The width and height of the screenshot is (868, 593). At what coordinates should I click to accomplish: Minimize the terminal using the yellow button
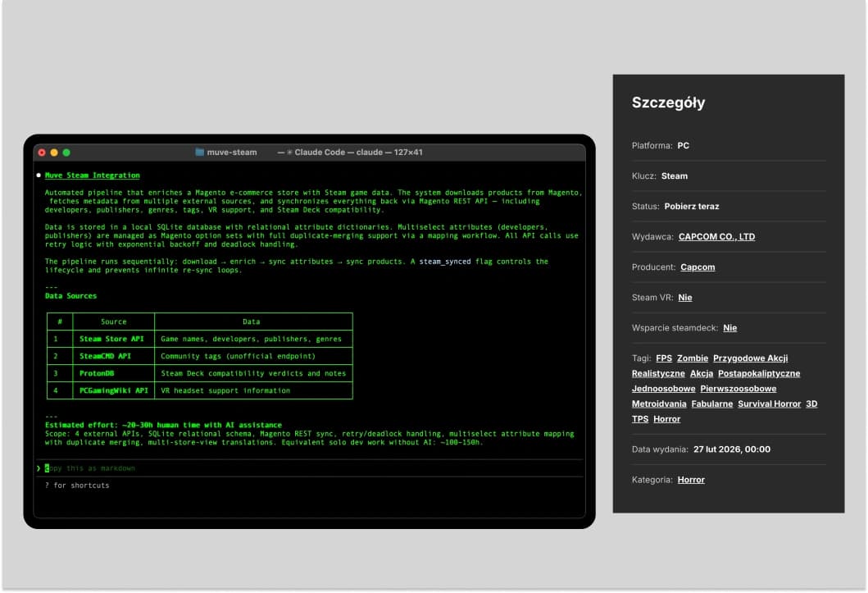54,153
